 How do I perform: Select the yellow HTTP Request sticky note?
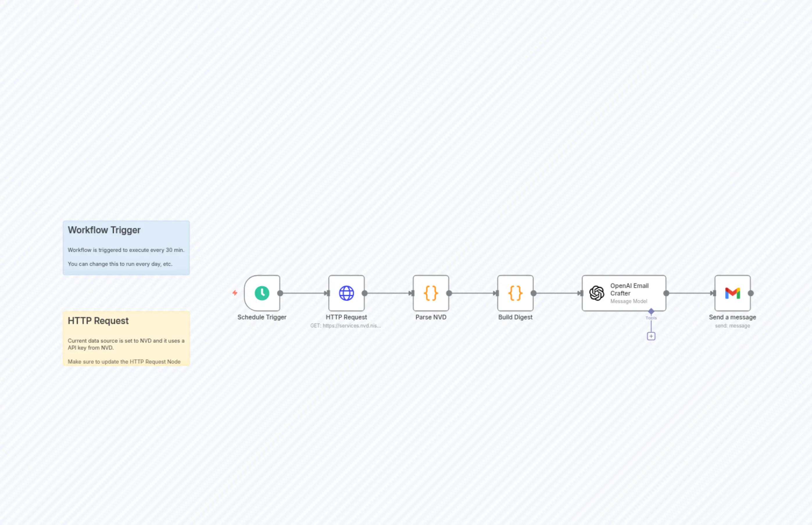click(126, 337)
